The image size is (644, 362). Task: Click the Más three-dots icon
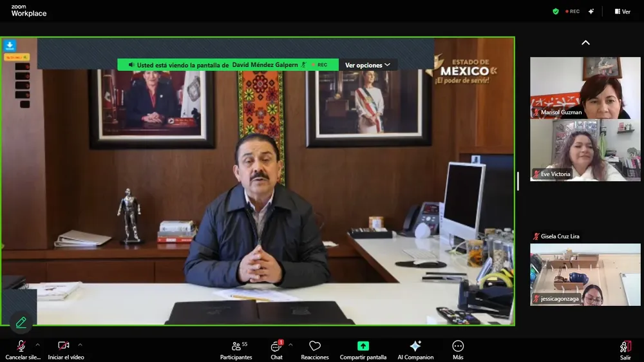pos(458,348)
